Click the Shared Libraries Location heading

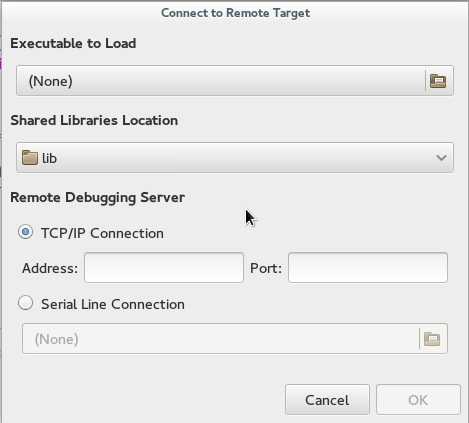pyautogui.click(x=94, y=121)
